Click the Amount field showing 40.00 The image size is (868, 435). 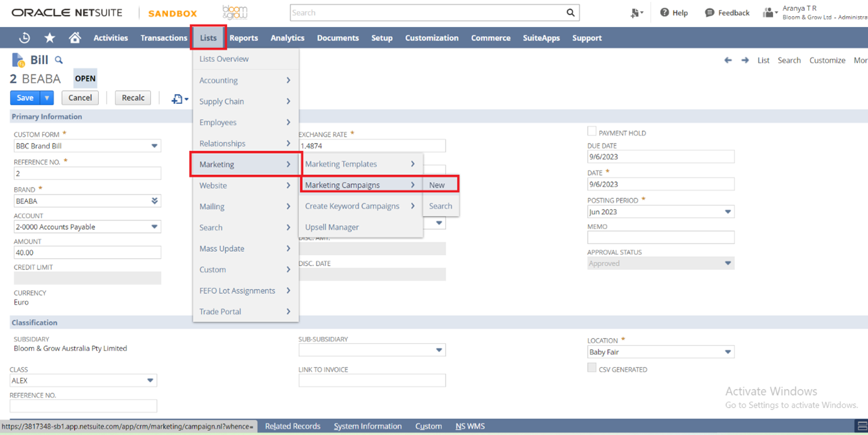[87, 252]
